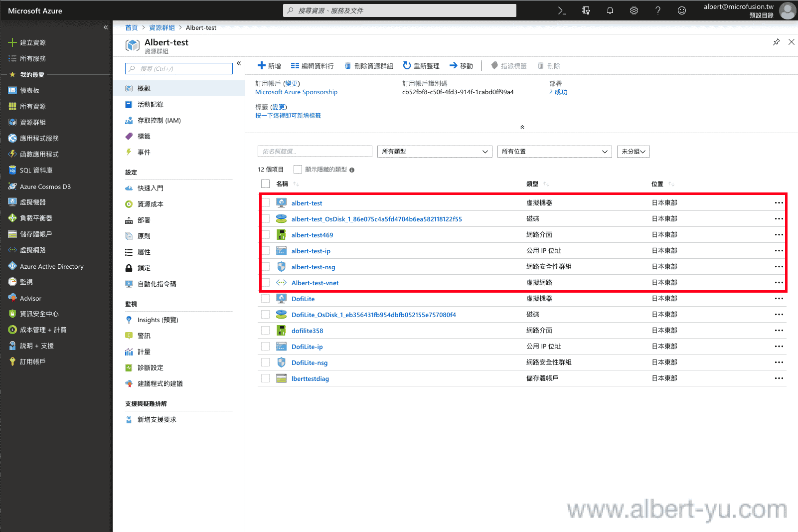Screen dimensions: 798x532
Task: Open SQL 資料庫 in left sidebar
Action: (x=30, y=170)
